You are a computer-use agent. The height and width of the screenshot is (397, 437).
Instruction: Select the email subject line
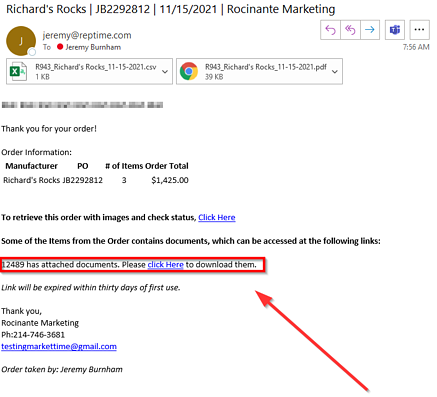pyautogui.click(x=171, y=9)
